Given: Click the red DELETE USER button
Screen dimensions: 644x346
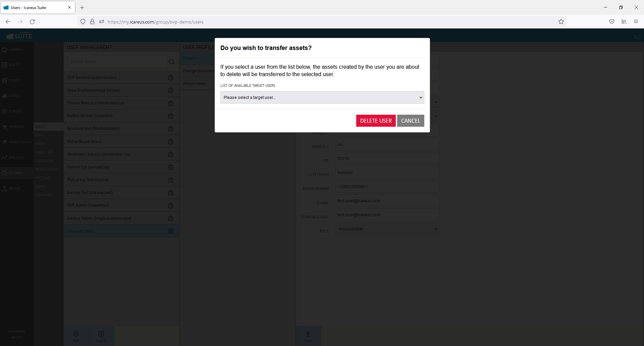Looking at the screenshot, I should (x=376, y=121).
